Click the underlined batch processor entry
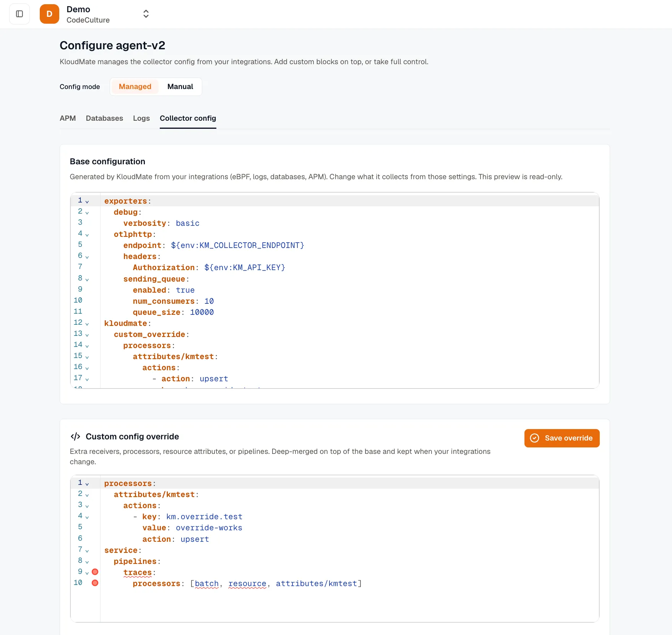Screen dimensions: 672x635 (x=207, y=583)
